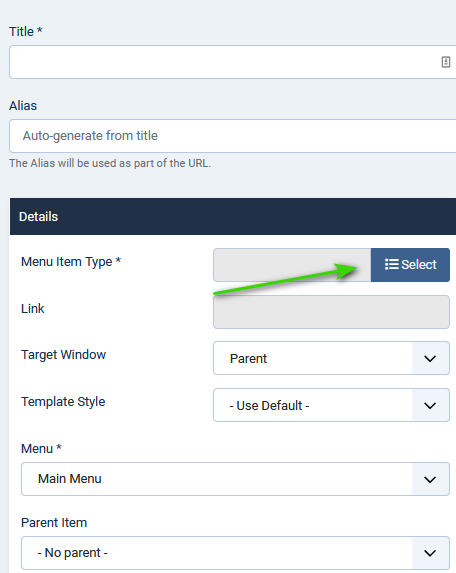Open the Details tab
Screen dimensions: 456x573
(x=38, y=217)
